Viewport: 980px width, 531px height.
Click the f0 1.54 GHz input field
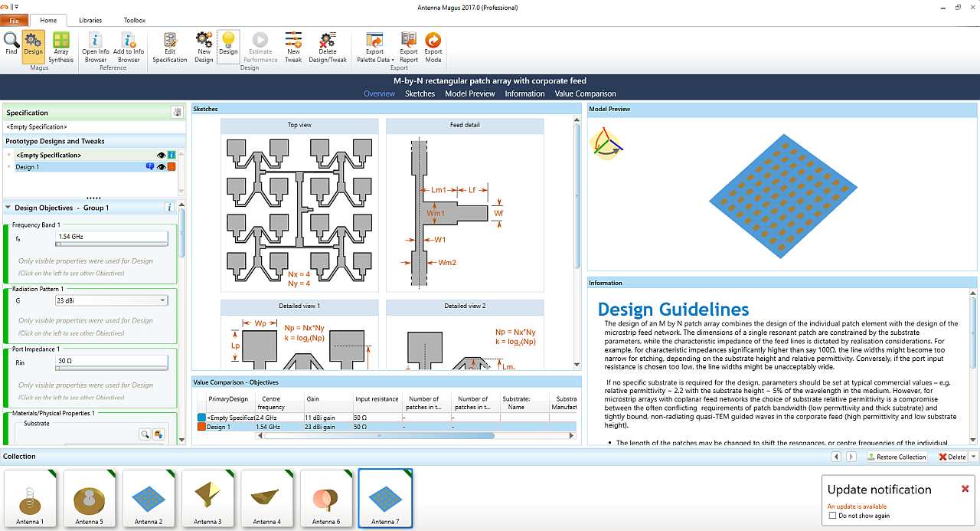tap(112, 237)
